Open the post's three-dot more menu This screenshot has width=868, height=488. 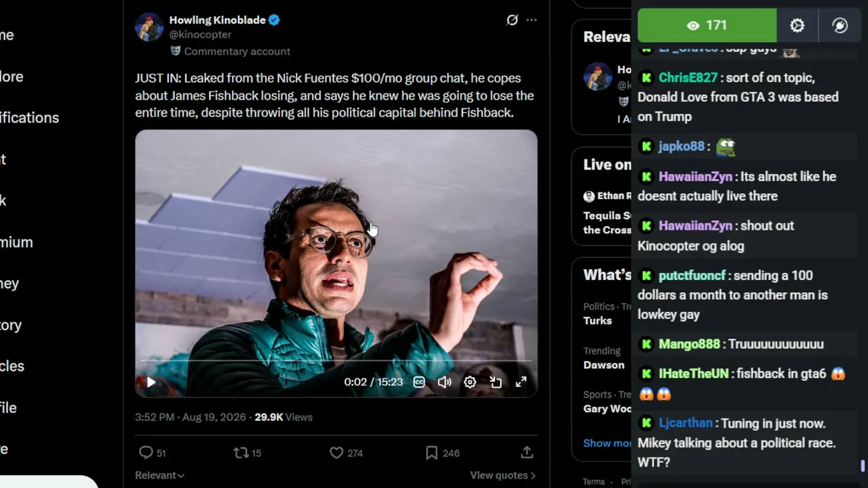coord(532,20)
